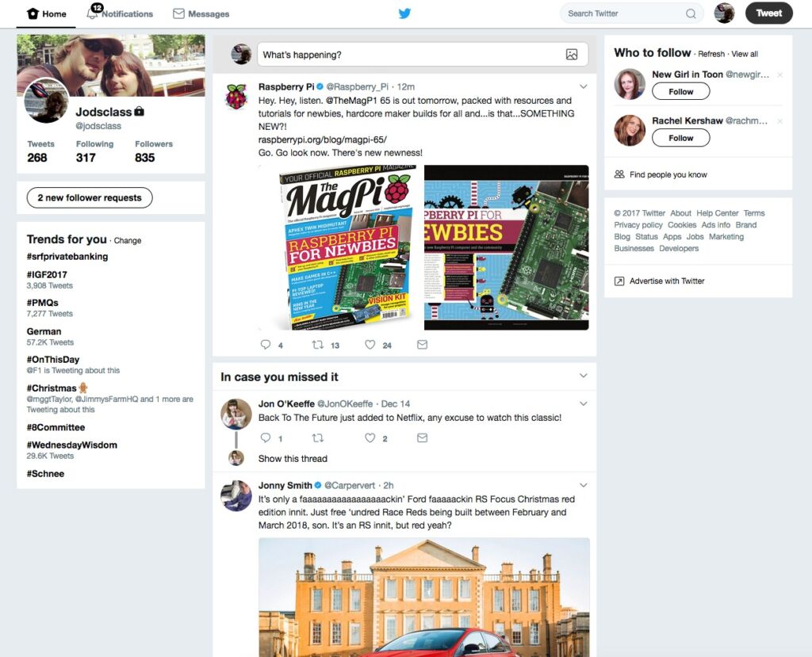This screenshot has width=812, height=657.
Task: Open #Christmas trend
Action: tap(52, 388)
